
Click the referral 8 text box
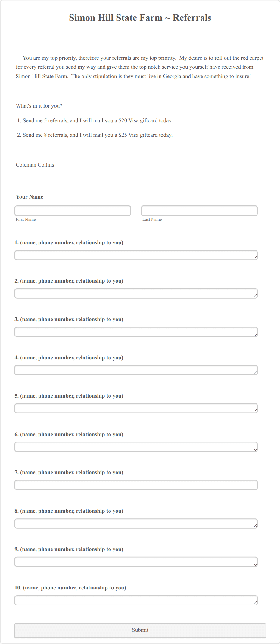pyautogui.click(x=135, y=524)
